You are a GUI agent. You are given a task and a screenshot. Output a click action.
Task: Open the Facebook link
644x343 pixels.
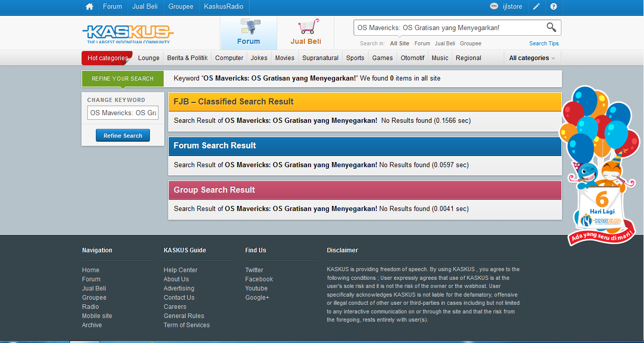(x=259, y=279)
